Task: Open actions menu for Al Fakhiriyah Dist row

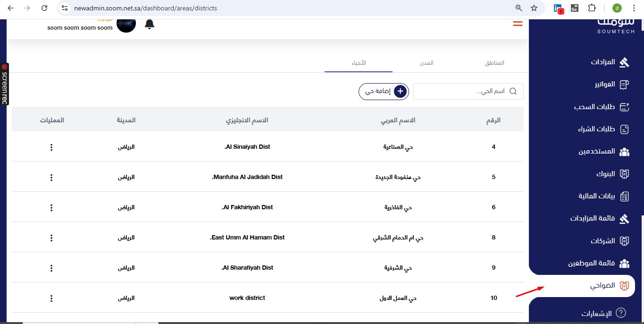Action: click(x=51, y=208)
